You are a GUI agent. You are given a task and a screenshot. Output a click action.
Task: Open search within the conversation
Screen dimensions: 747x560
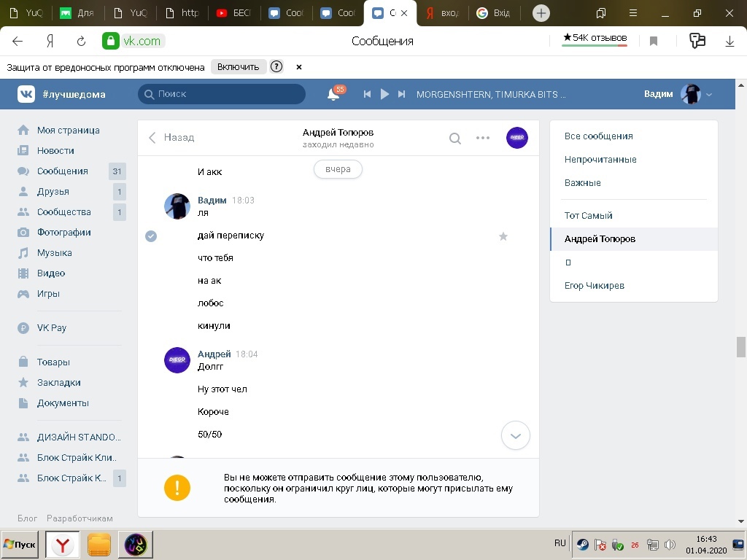(455, 138)
